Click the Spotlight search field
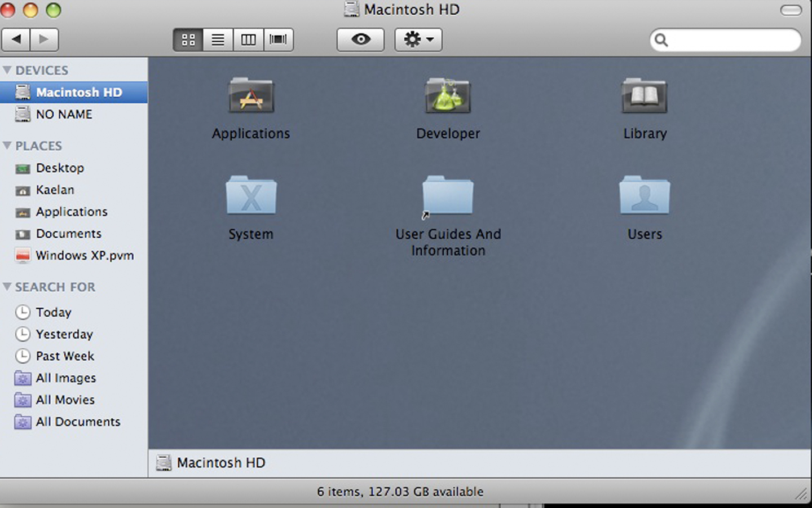Screen dimensions: 812x508 tap(725, 40)
